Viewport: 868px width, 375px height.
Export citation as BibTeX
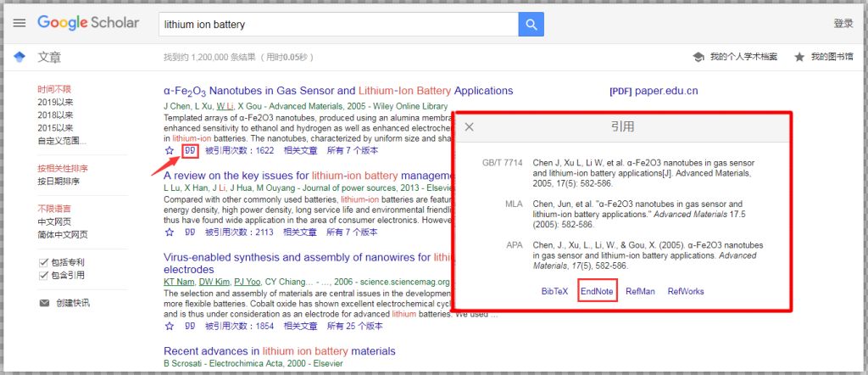pyautogui.click(x=554, y=291)
